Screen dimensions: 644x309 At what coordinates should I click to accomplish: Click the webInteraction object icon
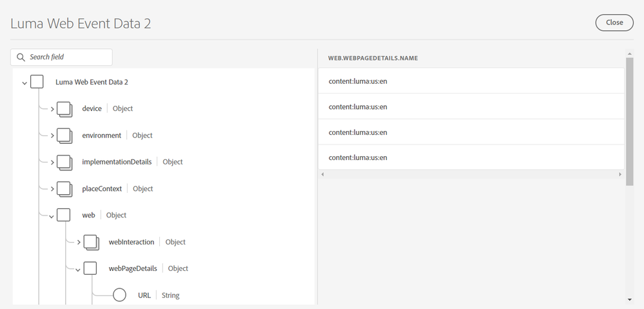pos(91,243)
